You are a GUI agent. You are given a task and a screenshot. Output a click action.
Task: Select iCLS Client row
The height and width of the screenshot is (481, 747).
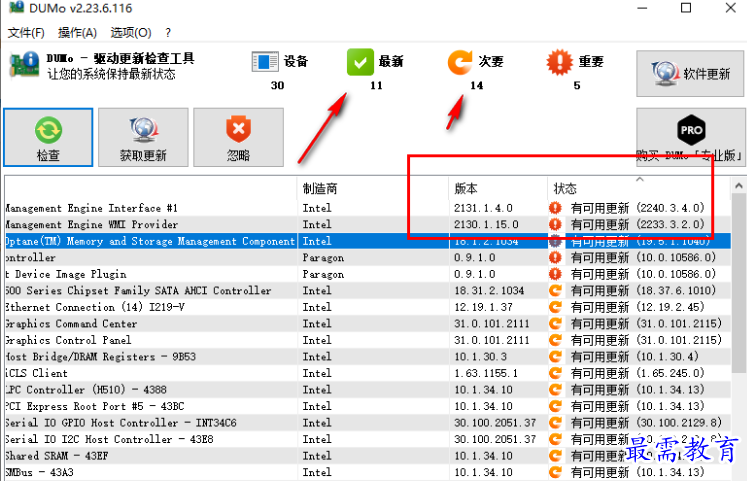pyautogui.click(x=368, y=373)
